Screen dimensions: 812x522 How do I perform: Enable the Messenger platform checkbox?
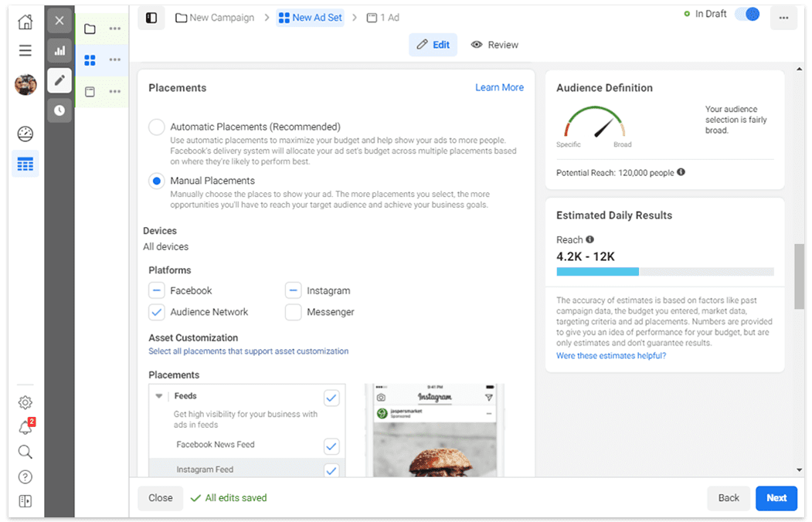click(x=293, y=312)
